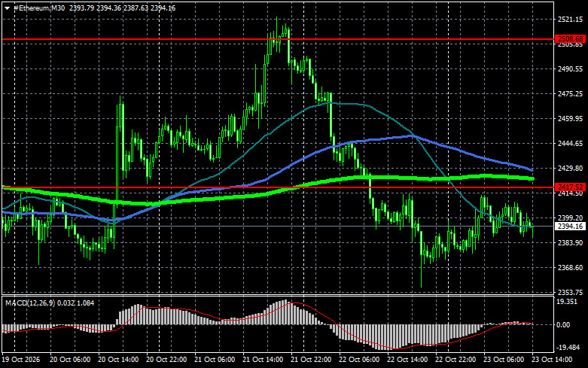The height and width of the screenshot is (368, 588).
Task: Click price scale label 2490.55
Action: click(x=570, y=69)
